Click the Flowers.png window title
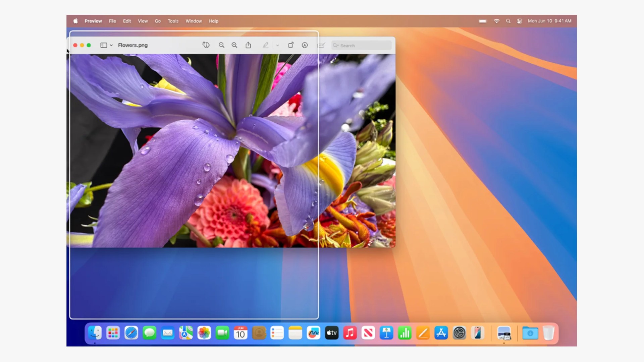 133,45
